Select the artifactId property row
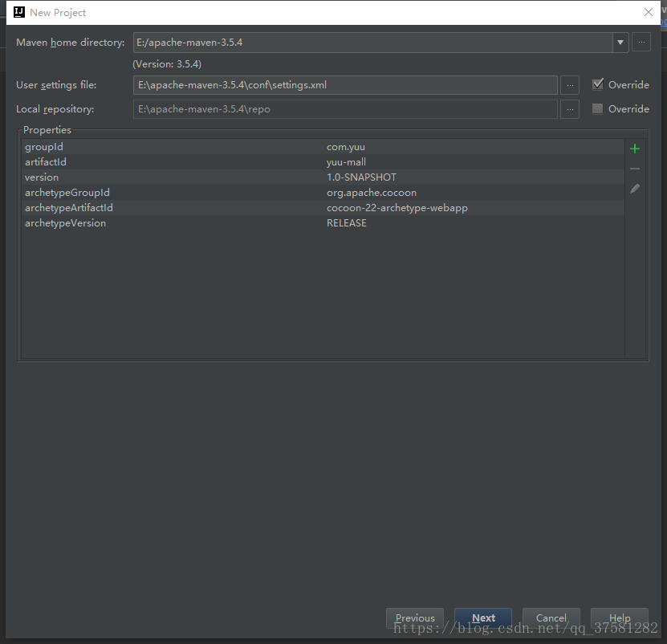The height and width of the screenshot is (644, 667). 323,162
